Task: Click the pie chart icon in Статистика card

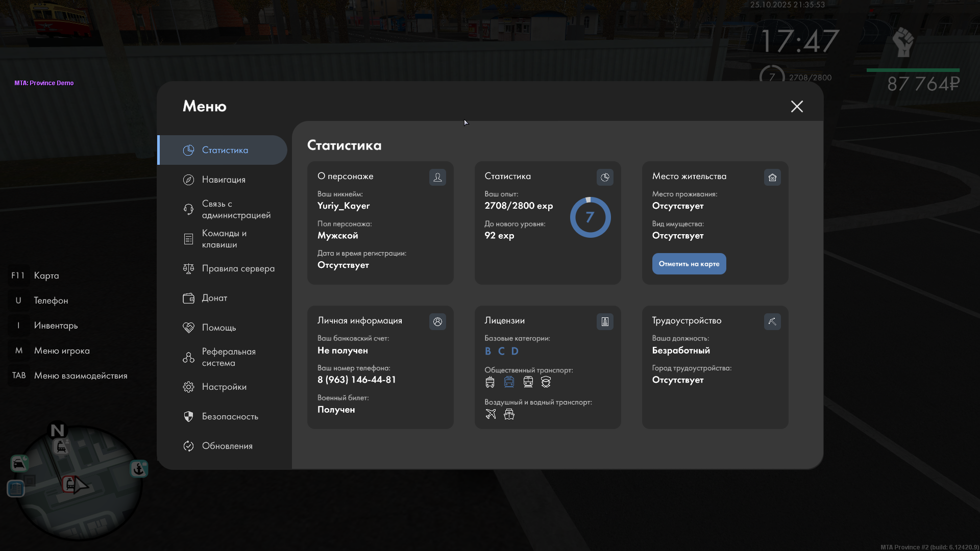Action: [x=605, y=177]
